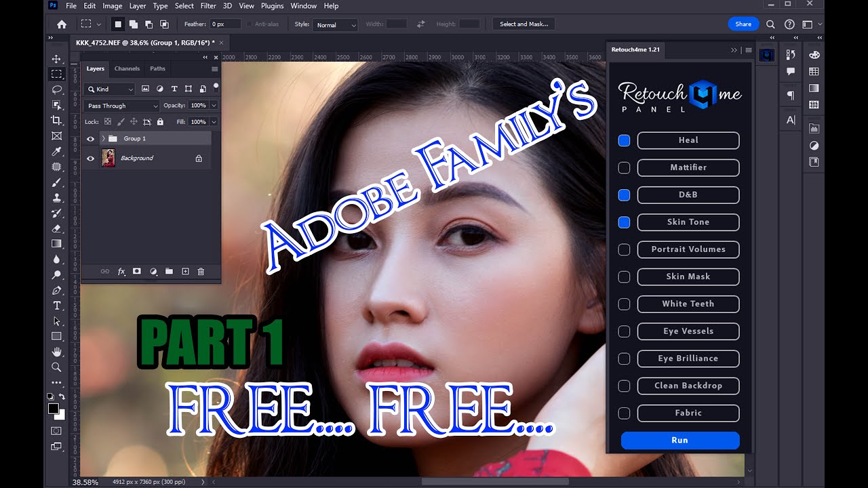
Task: Click the horizontal scrollbar below canvas
Action: click(x=495, y=482)
